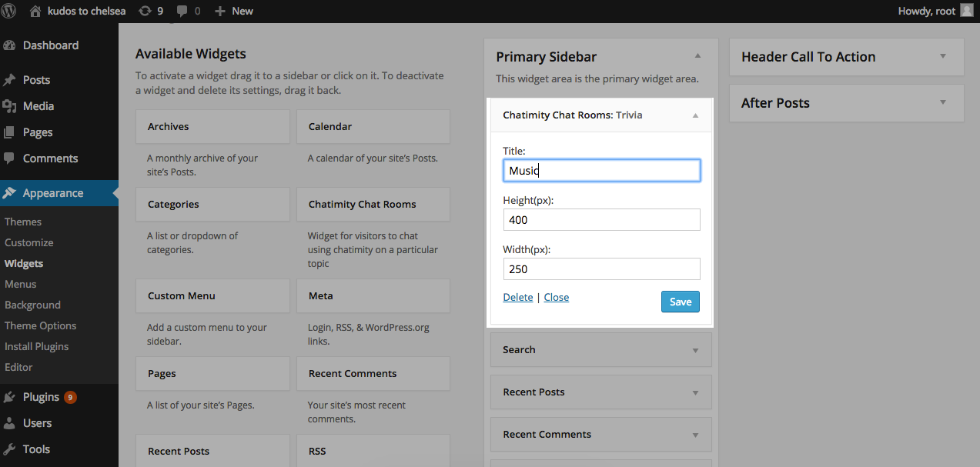This screenshot has height=467, width=980.
Task: Select the Meta available widget
Action: pos(373,295)
